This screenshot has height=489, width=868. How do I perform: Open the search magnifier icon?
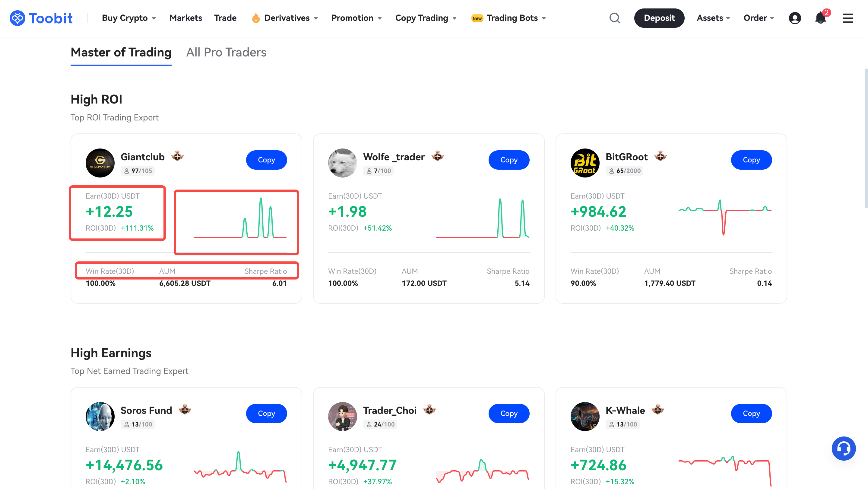coord(615,18)
